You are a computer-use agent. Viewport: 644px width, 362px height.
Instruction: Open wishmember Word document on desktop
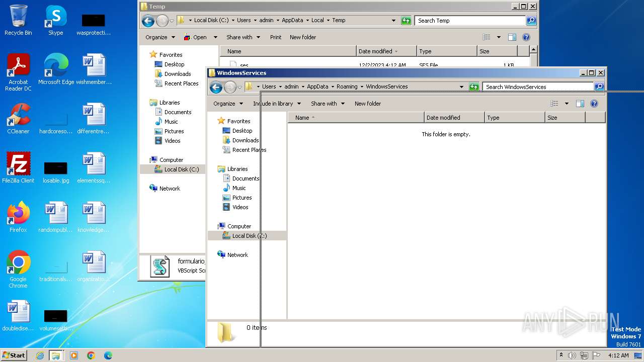(x=94, y=69)
